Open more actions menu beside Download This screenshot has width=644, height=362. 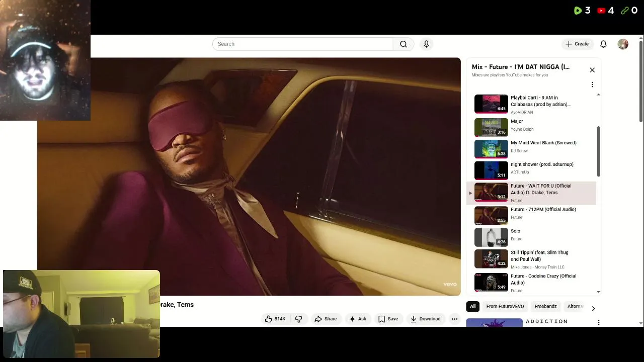point(454,319)
